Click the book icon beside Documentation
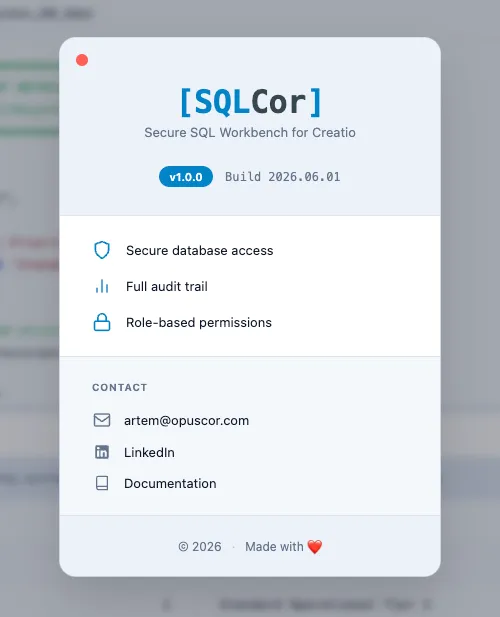This screenshot has width=500, height=617. click(x=102, y=483)
